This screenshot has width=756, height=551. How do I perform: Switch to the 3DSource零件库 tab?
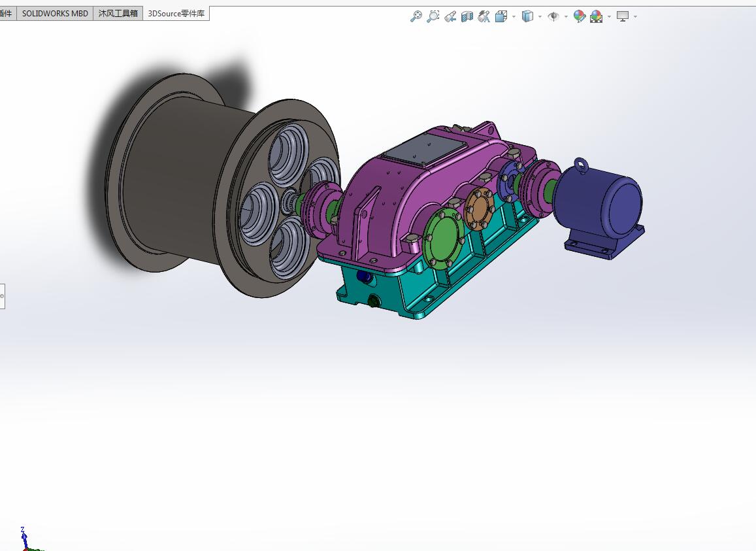click(x=176, y=12)
